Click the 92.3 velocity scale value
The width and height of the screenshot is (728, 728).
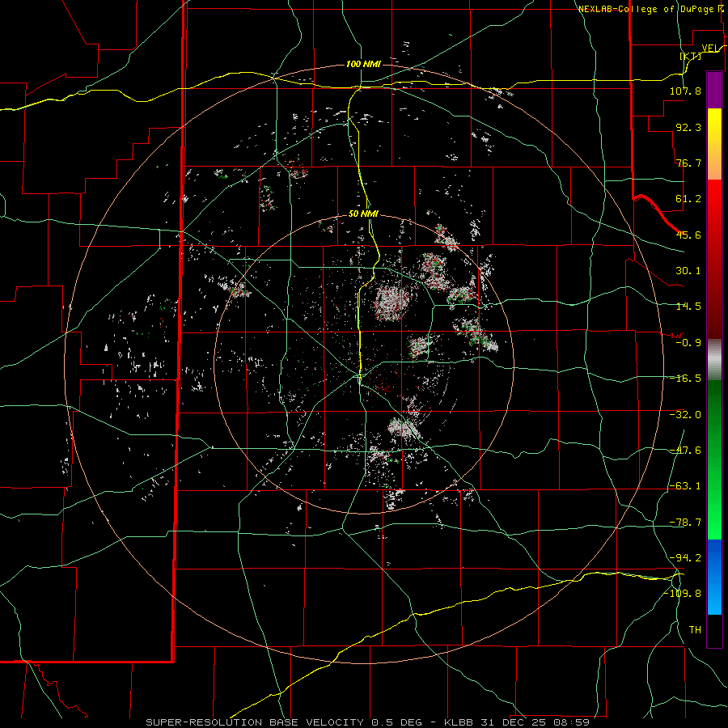pyautogui.click(x=688, y=127)
